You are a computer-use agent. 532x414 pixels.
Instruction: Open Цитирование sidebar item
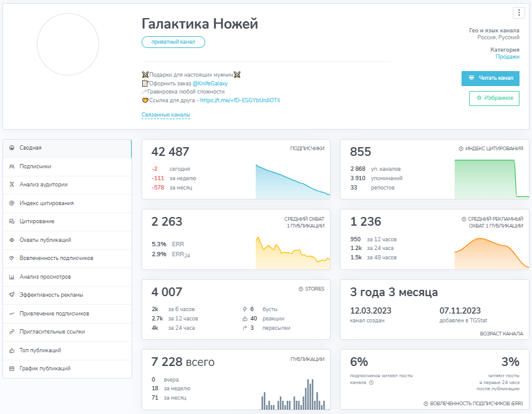tap(67, 222)
